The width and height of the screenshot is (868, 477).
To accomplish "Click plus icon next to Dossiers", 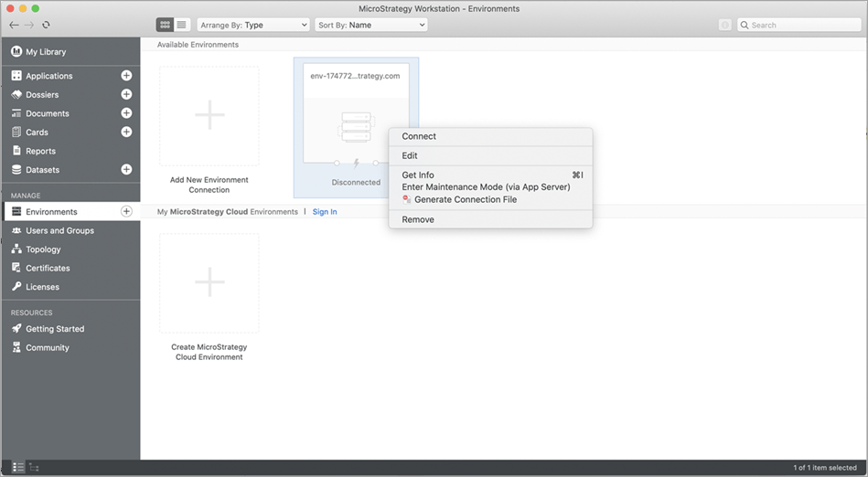I will pos(126,94).
